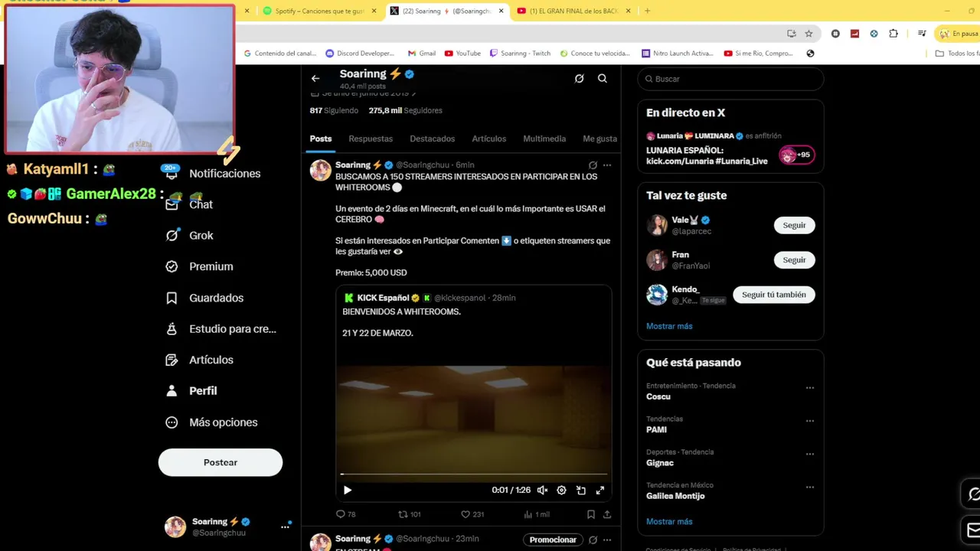Click Buscar search field

pos(730,79)
